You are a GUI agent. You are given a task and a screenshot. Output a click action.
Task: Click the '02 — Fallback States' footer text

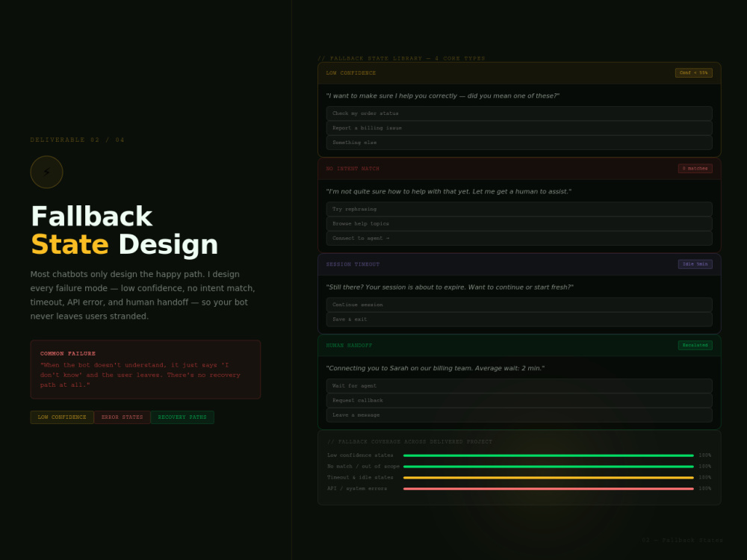pyautogui.click(x=682, y=540)
